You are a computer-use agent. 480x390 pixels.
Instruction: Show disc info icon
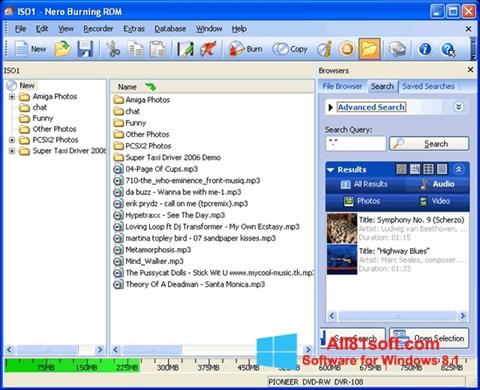coord(324,49)
